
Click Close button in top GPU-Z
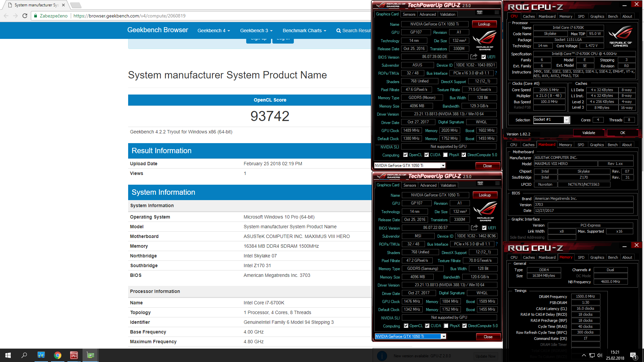[487, 166]
